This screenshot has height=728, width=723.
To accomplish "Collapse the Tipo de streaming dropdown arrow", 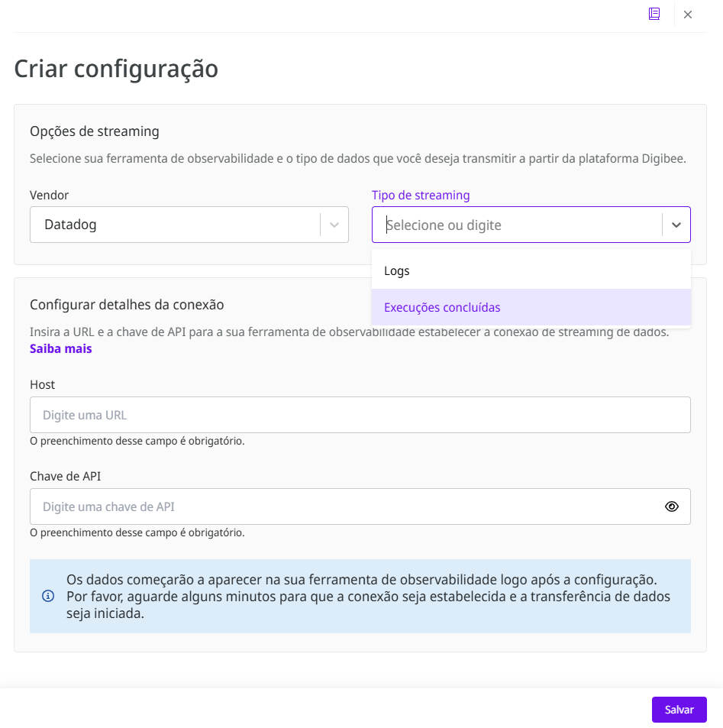I will tap(676, 225).
